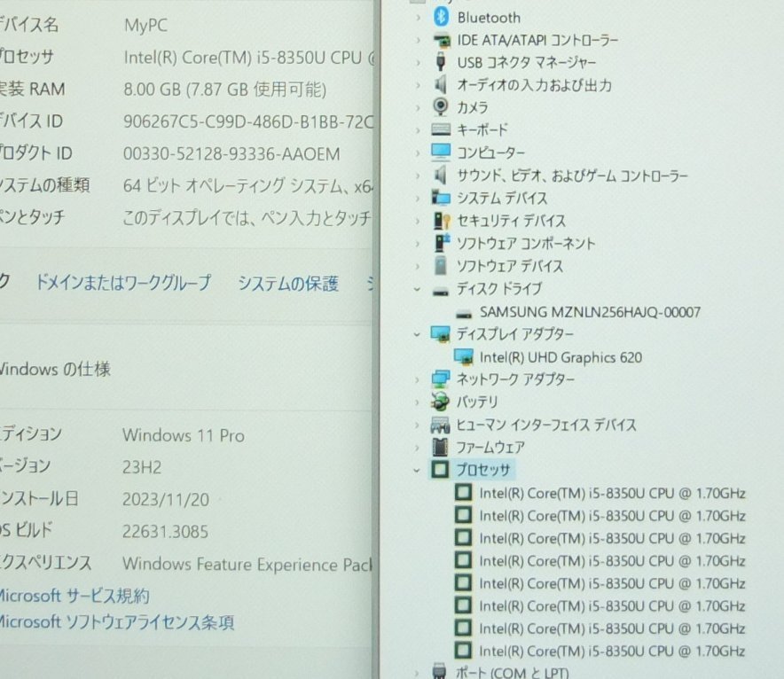Viewport: 784px width, 679px height.
Task: Click the 8.00 GB RAM value
Action: coord(225,90)
